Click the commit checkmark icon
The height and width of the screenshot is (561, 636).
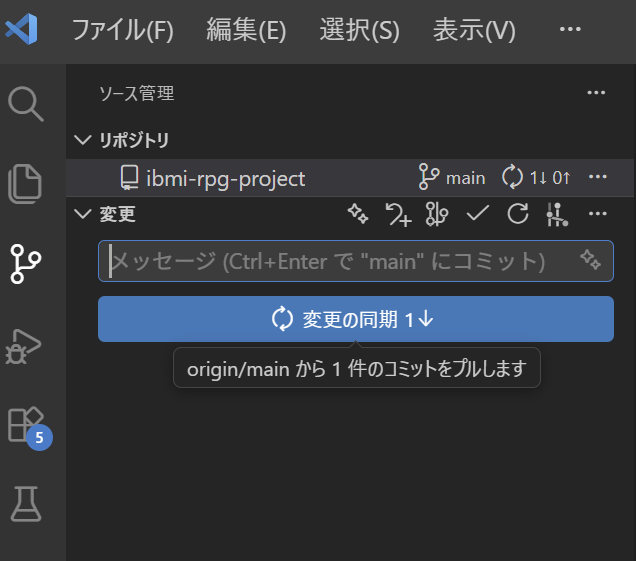pyautogui.click(x=478, y=213)
